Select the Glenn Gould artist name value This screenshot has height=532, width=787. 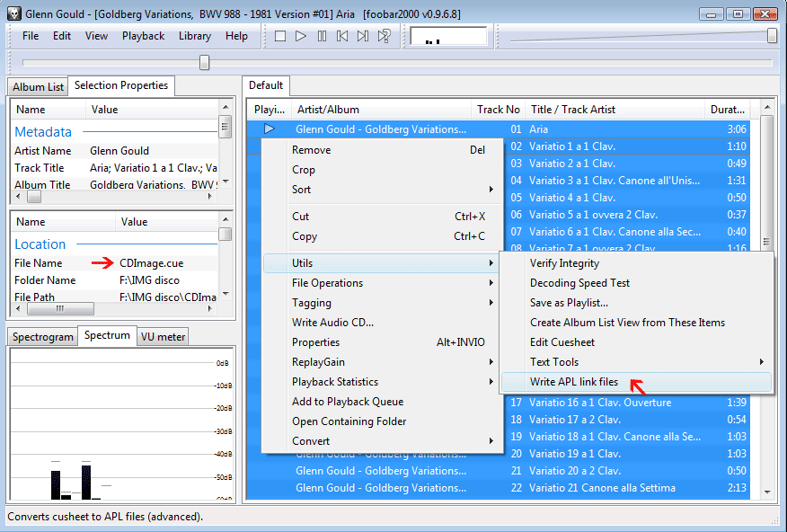(x=119, y=151)
